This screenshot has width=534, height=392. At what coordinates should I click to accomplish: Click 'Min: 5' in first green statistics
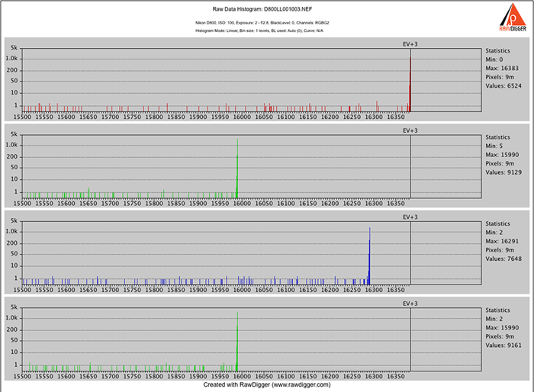[x=494, y=146]
